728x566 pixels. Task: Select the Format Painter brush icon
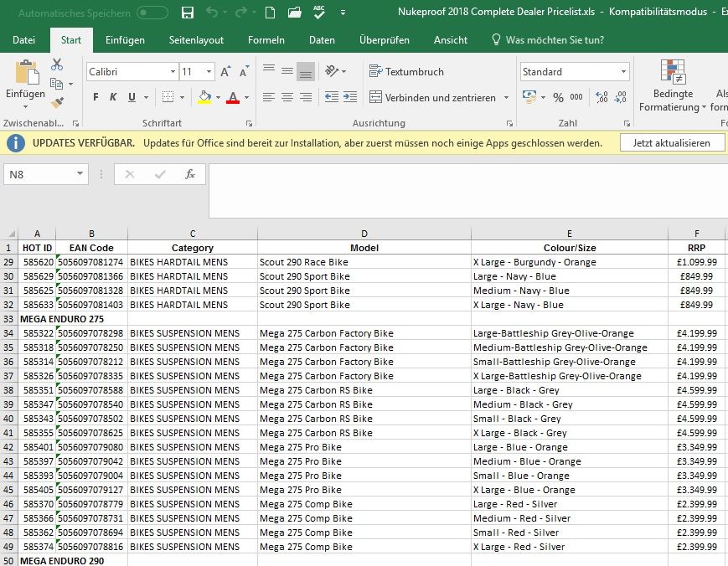point(57,102)
